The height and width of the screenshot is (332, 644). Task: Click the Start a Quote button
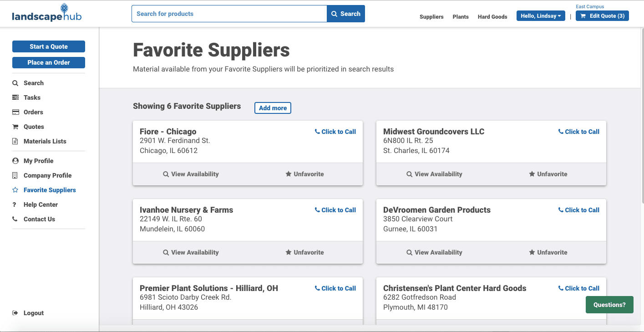[x=49, y=46]
